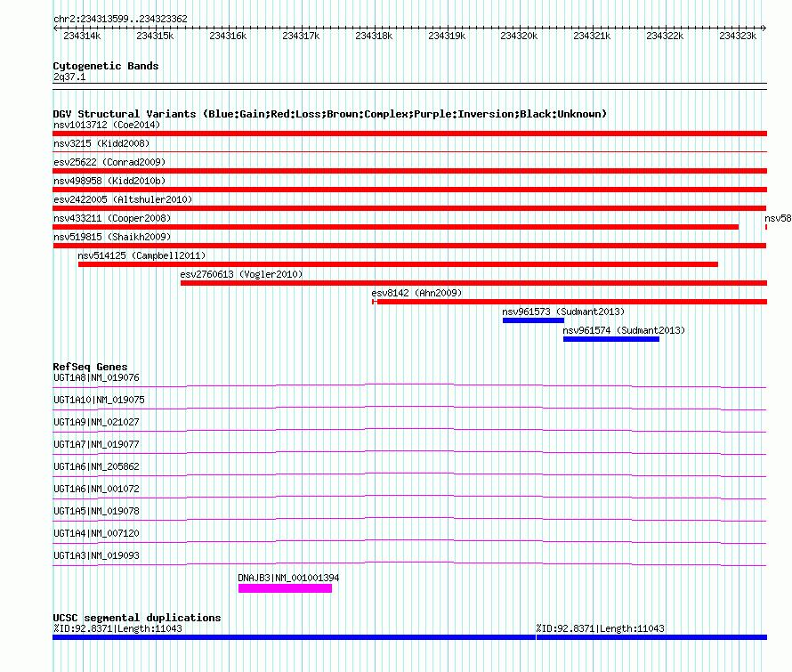Open the esv2760613 (Vogler2010) variant label
The image size is (792, 672).
(241, 274)
